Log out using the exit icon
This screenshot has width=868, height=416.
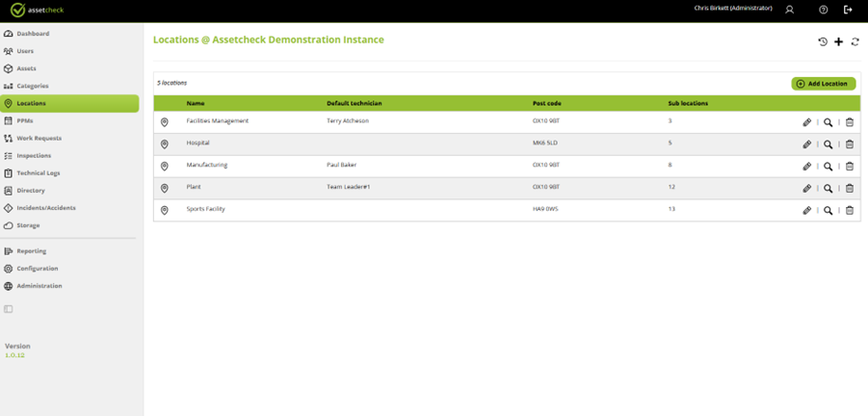[x=848, y=10]
